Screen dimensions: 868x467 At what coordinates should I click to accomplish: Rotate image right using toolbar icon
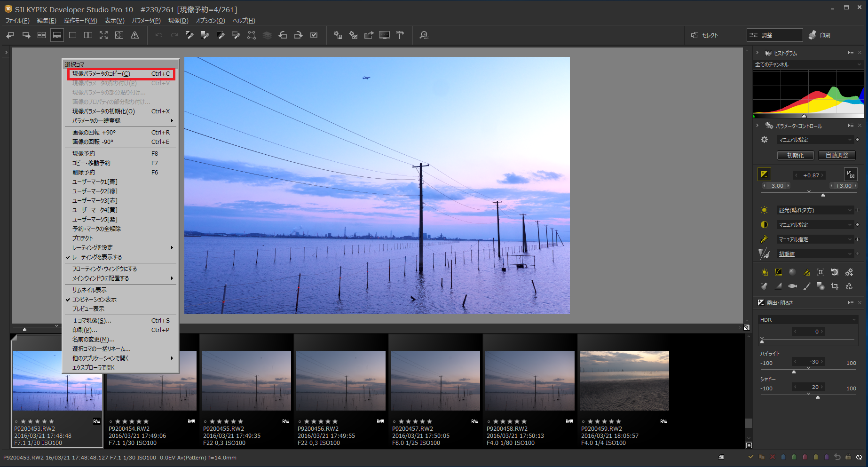pyautogui.click(x=298, y=35)
